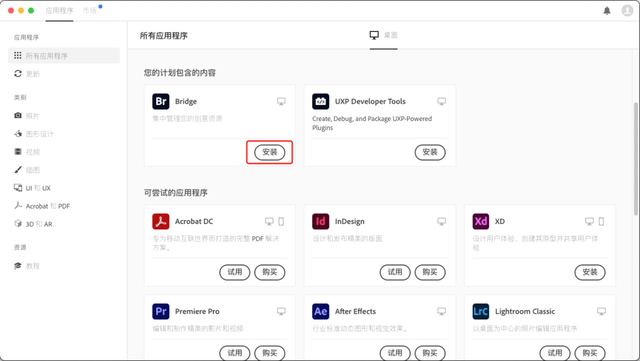Click the desktop platform icon on Bridge card

pyautogui.click(x=281, y=101)
